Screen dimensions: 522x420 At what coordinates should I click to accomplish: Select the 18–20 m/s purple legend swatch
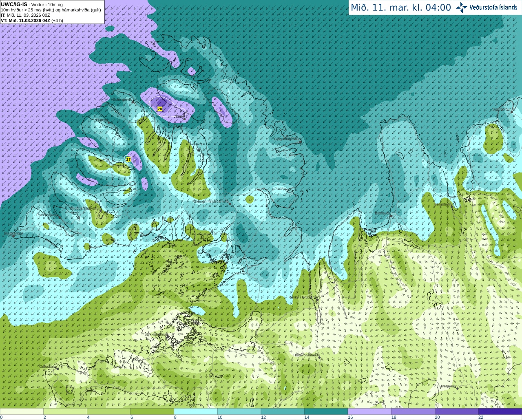[x=413, y=411]
